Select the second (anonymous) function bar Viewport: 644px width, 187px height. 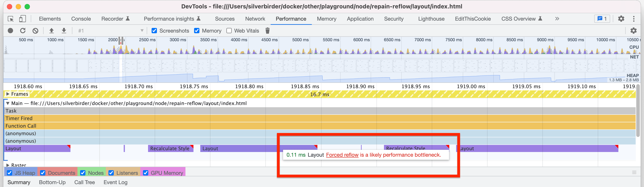320,141
